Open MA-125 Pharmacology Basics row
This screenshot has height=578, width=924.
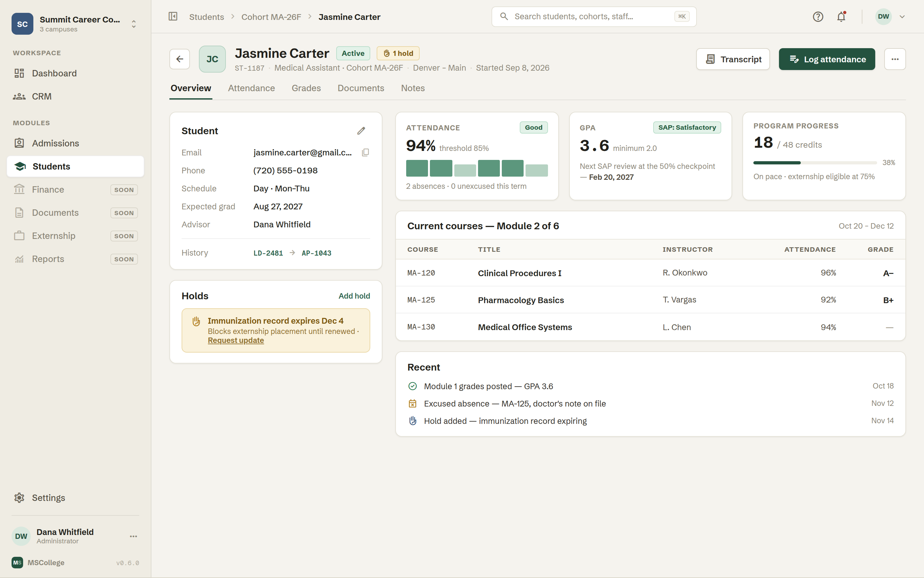point(650,300)
